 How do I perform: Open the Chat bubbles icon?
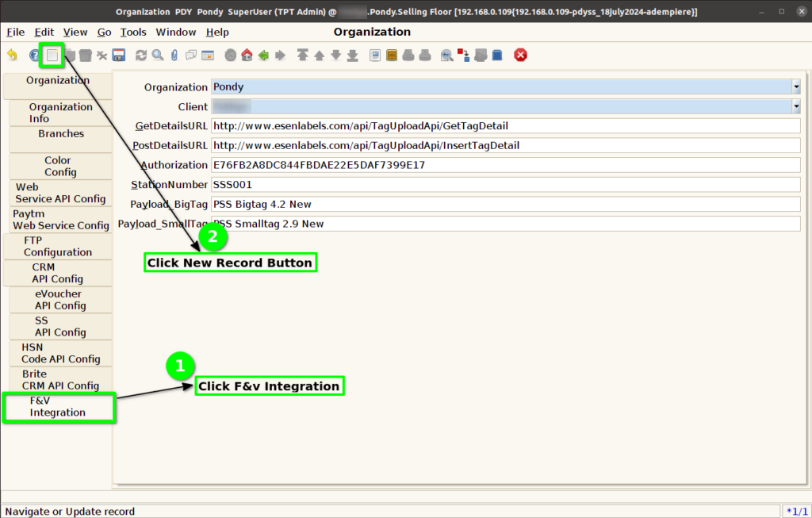tap(191, 55)
